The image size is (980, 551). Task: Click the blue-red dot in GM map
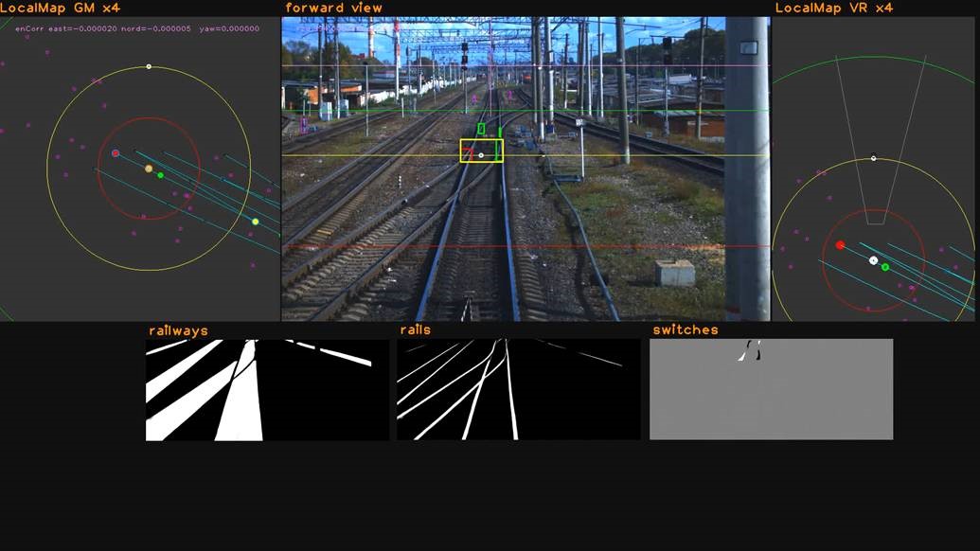115,153
